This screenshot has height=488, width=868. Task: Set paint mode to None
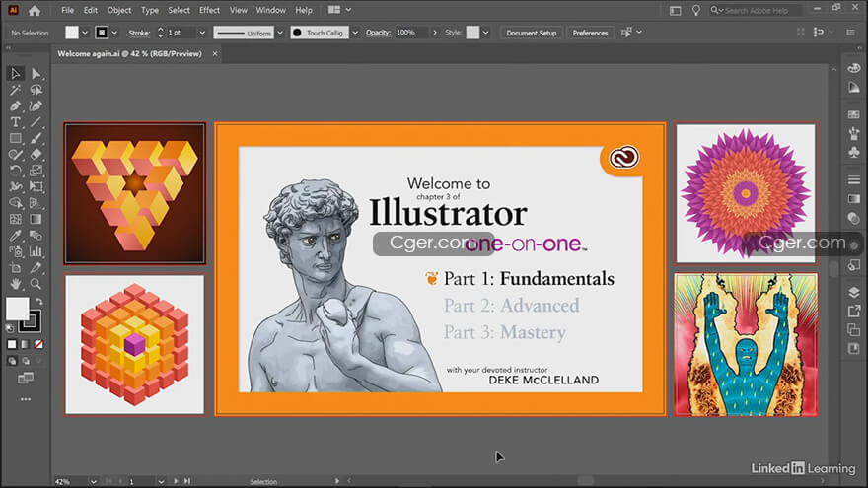[x=38, y=344]
